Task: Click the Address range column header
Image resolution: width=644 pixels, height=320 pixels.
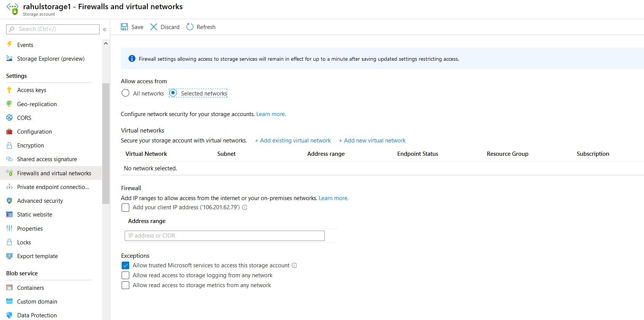Action: tap(326, 154)
